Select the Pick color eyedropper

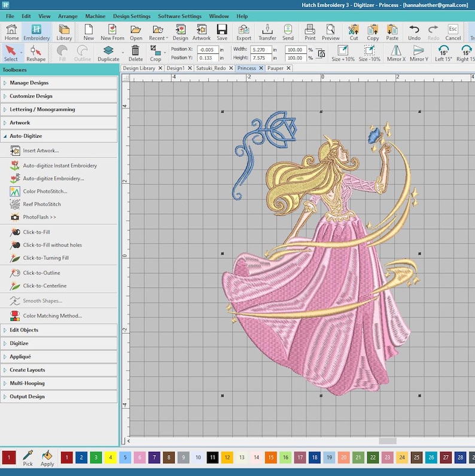(28, 458)
